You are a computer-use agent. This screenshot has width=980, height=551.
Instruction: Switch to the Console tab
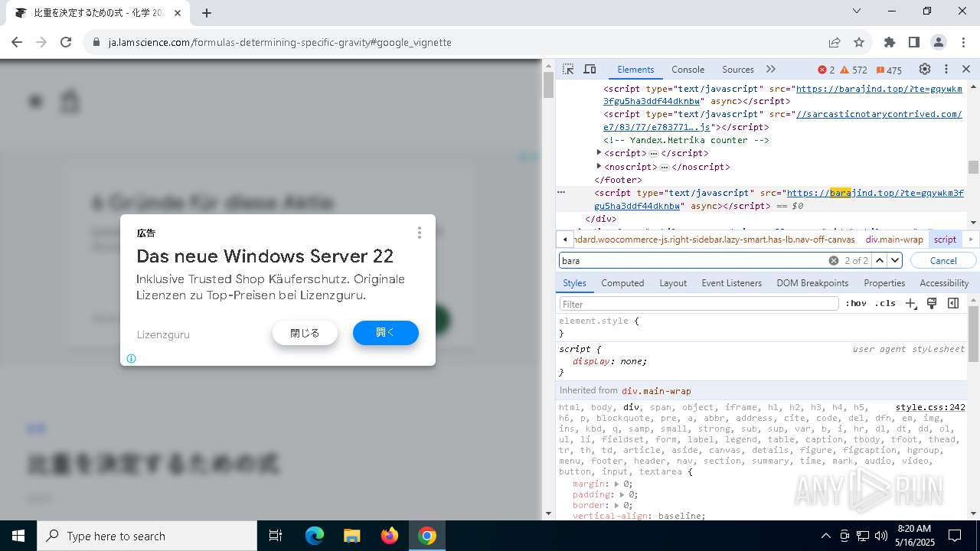688,69
